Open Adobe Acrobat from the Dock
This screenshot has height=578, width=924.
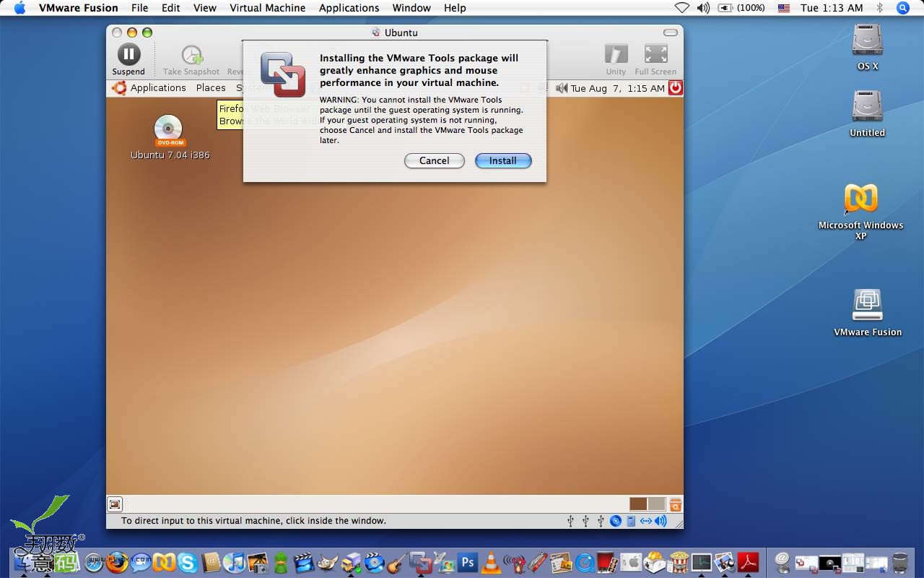tap(748, 563)
